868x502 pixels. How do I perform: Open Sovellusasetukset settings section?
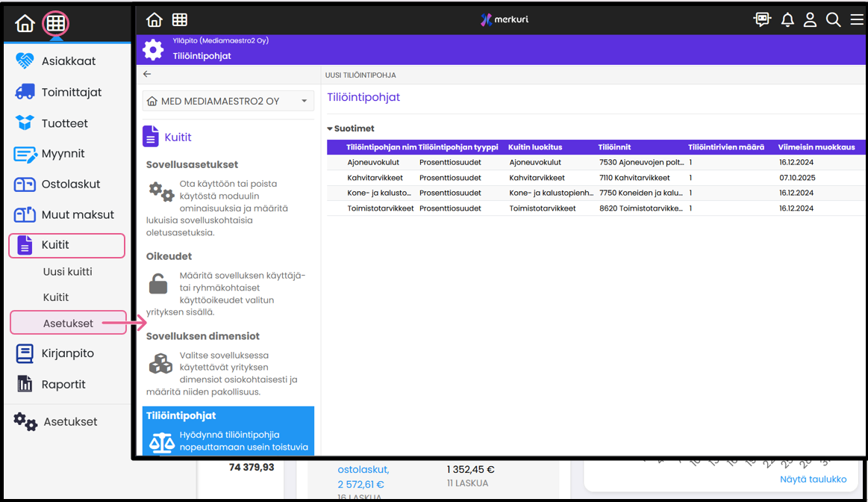[x=192, y=164]
